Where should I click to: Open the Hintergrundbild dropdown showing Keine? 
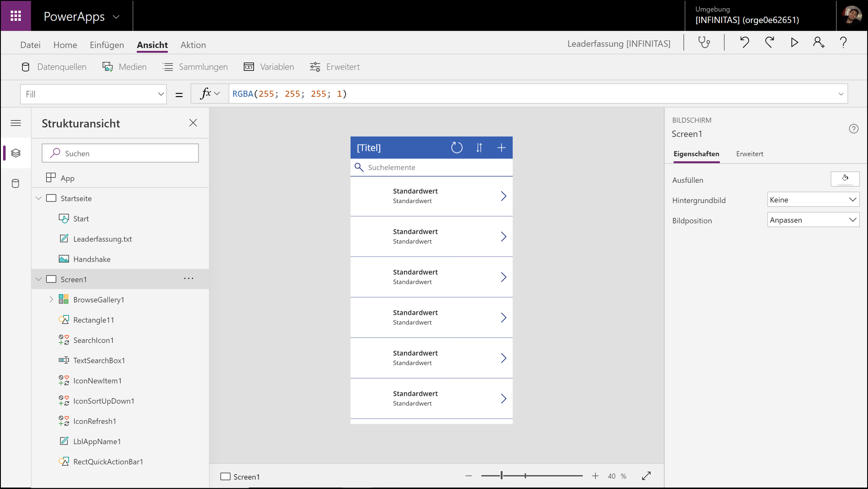[x=813, y=199]
